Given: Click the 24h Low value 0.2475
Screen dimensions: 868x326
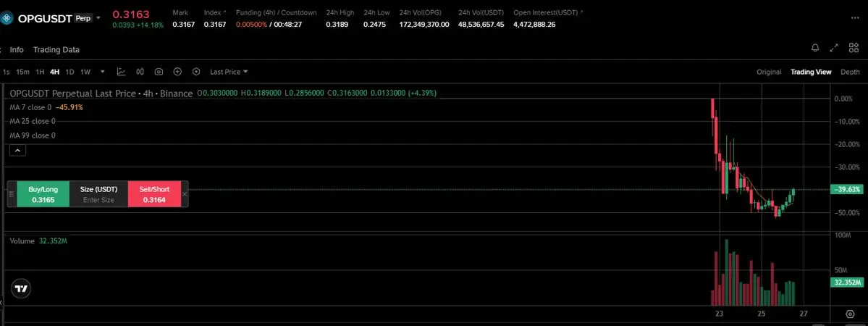Looking at the screenshot, I should [375, 25].
